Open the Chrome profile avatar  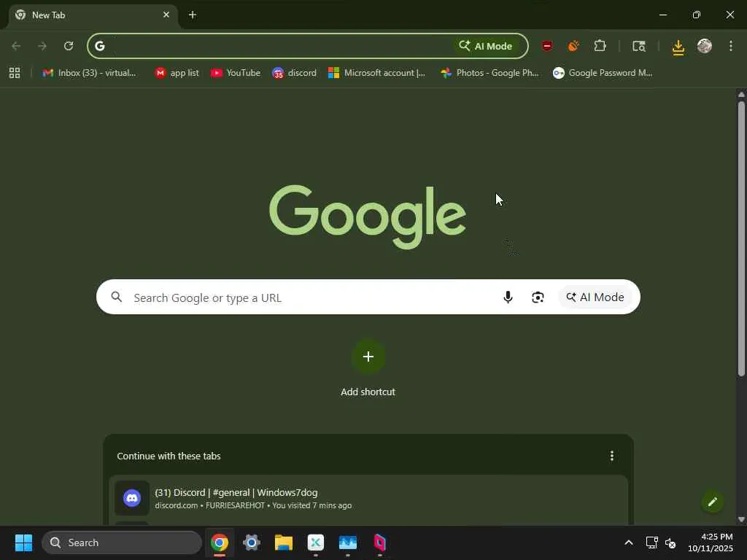tap(704, 46)
